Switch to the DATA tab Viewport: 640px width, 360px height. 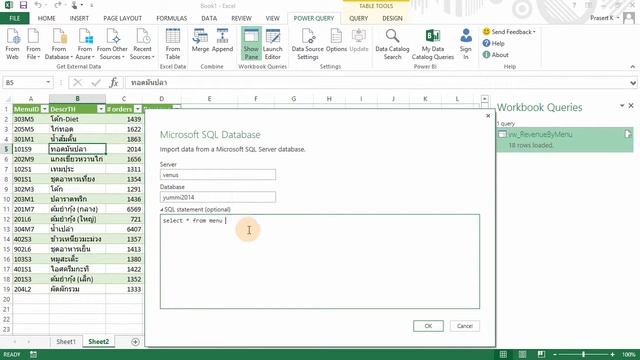pyautogui.click(x=209, y=18)
